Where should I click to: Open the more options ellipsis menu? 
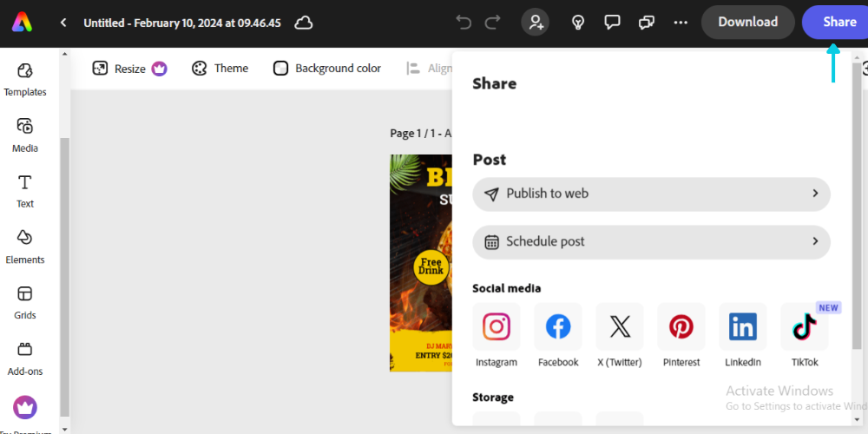[681, 23]
